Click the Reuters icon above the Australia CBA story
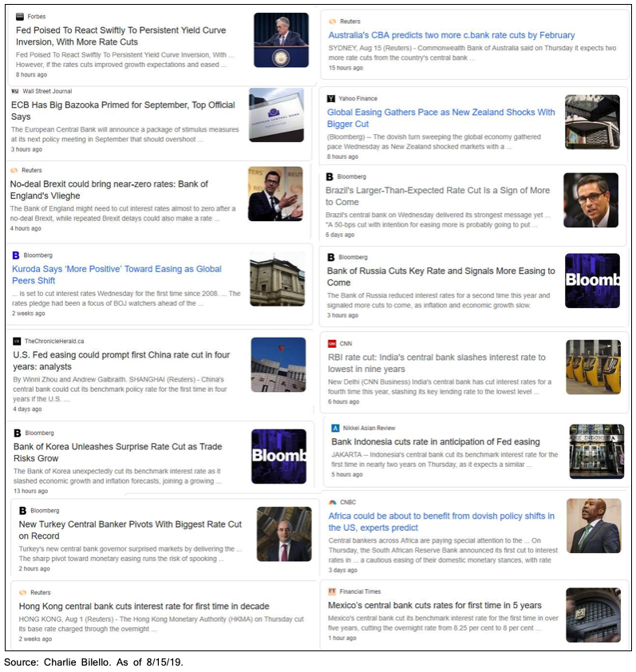Screen dimensions: 636x672 click(x=332, y=22)
